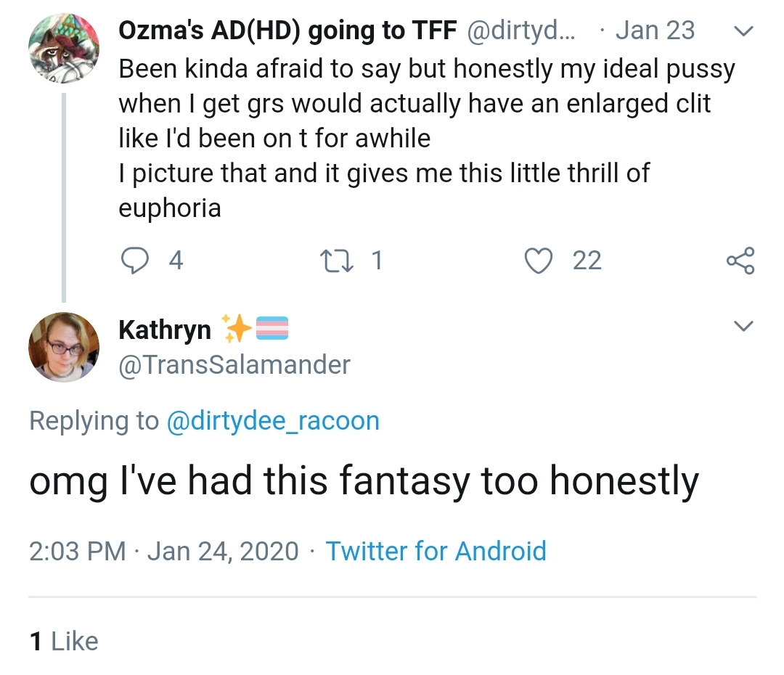
Task: Open Kathryn's profile photo
Action: [64, 348]
